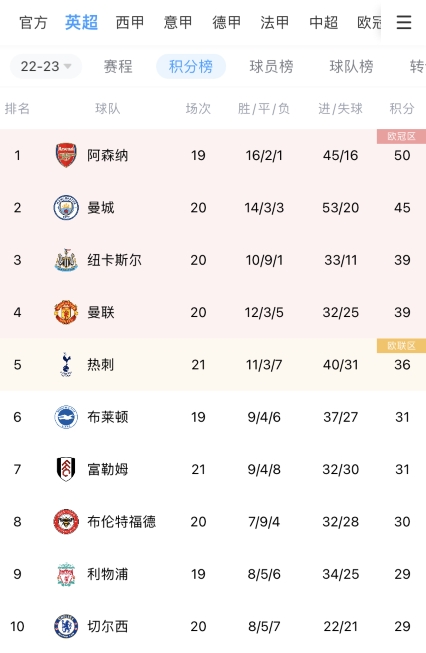The image size is (426, 653).
Task: Tap the Tottenham club crest
Action: (x=66, y=364)
